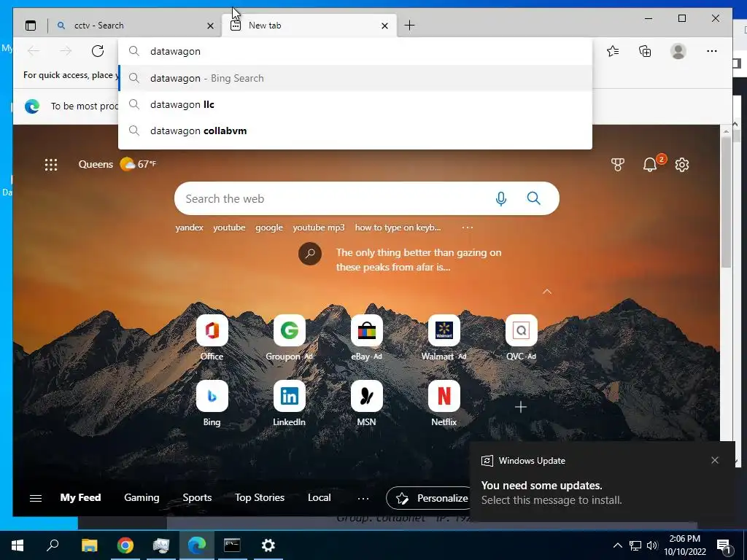Screen dimensions: 747x560
Task: Open the Queens 67°F weather widget
Action: tap(117, 164)
